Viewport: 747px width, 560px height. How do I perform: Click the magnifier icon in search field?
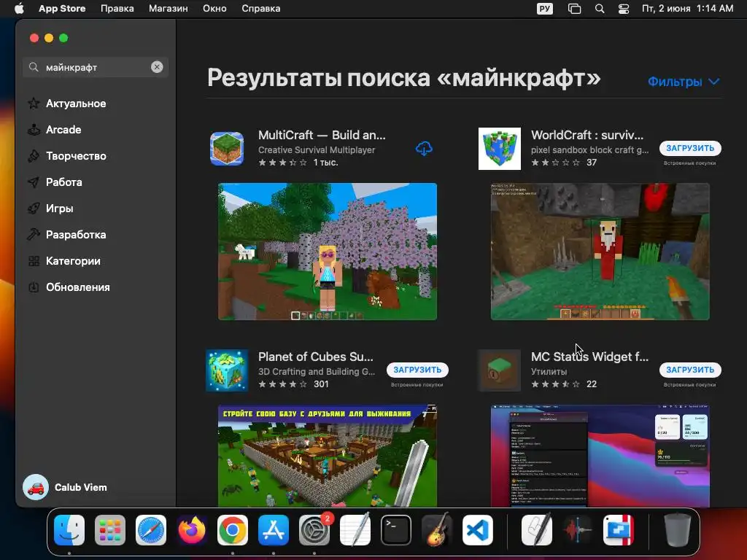coord(34,67)
